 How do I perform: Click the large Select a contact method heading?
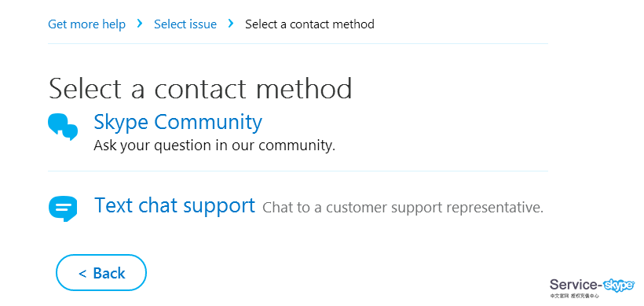(200, 87)
